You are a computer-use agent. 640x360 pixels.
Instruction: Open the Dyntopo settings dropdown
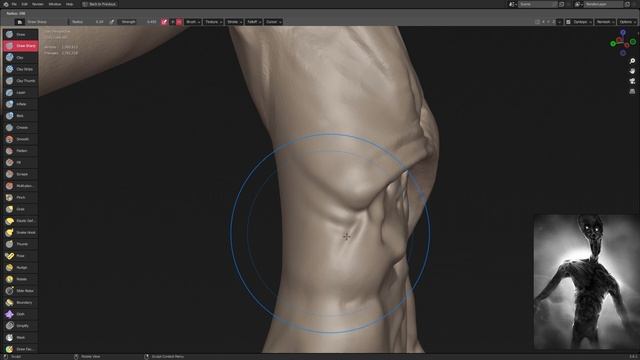click(x=582, y=22)
